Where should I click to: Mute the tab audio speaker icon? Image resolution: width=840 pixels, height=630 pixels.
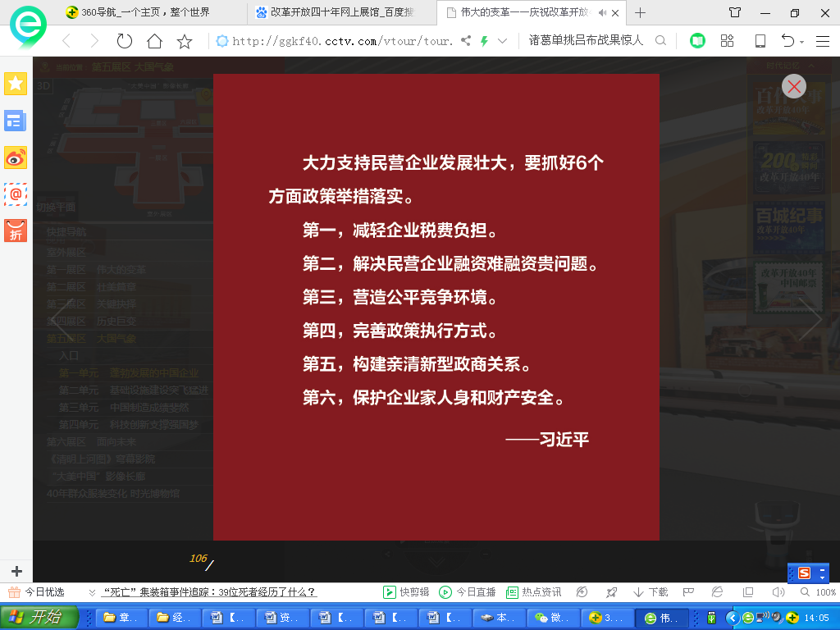pos(603,13)
